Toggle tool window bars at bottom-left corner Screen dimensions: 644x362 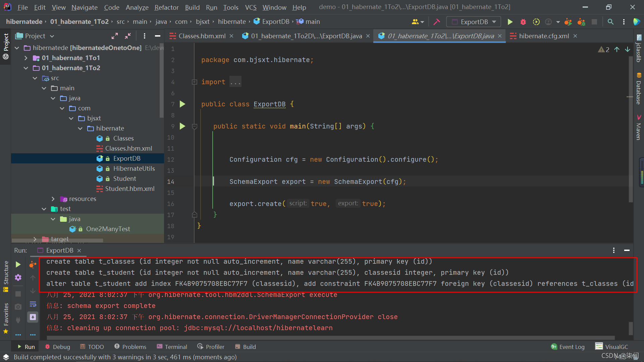point(6,357)
